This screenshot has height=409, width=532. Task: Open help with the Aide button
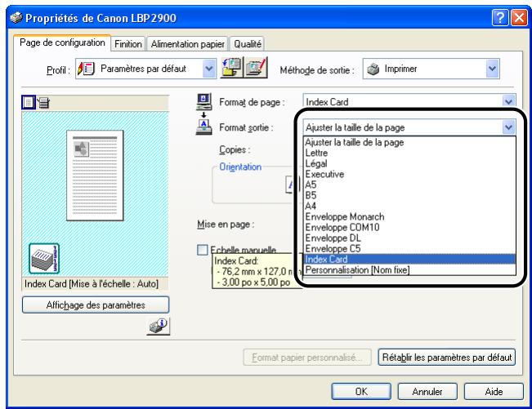[494, 392]
